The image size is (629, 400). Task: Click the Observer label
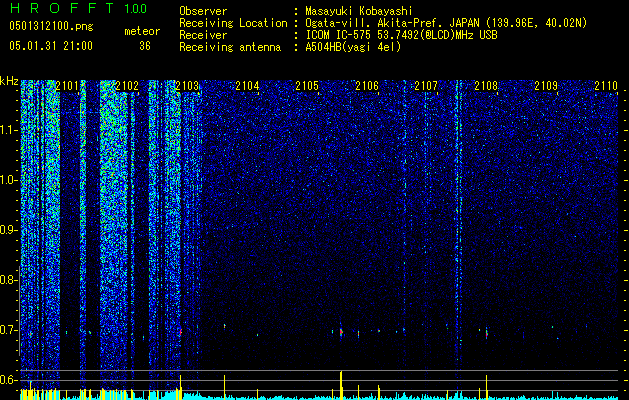(x=203, y=11)
